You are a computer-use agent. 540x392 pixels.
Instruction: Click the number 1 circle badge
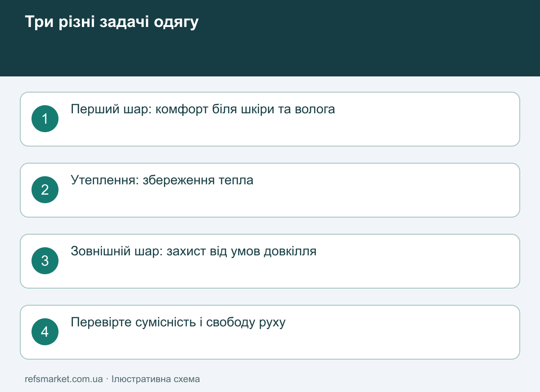click(45, 119)
